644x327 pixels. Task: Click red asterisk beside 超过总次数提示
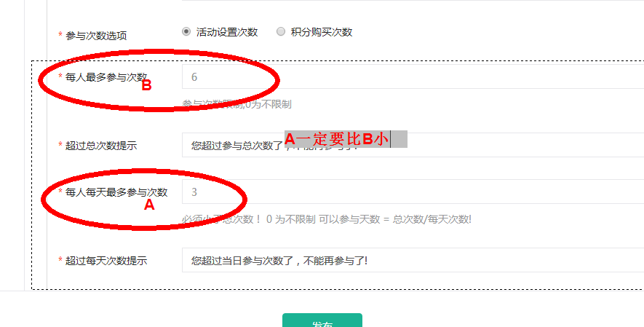pos(60,145)
